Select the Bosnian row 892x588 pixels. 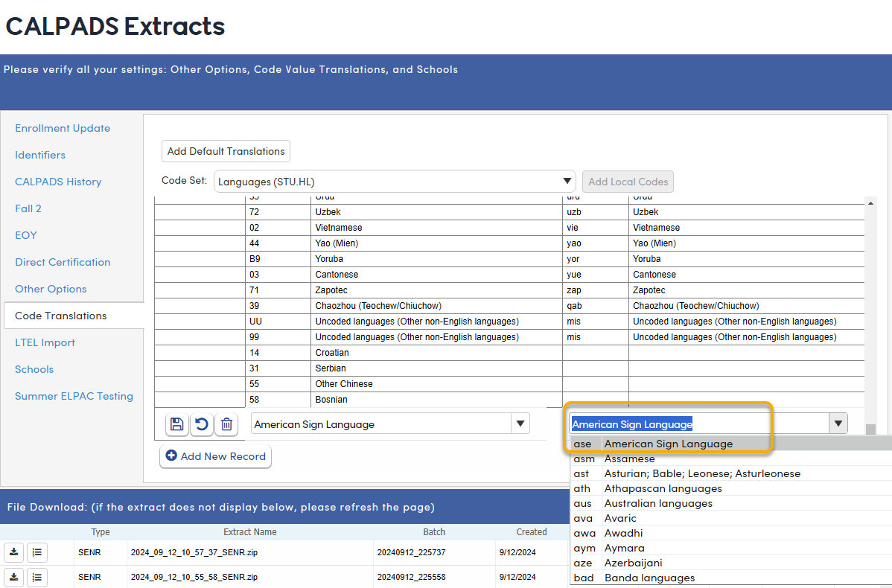[509, 399]
